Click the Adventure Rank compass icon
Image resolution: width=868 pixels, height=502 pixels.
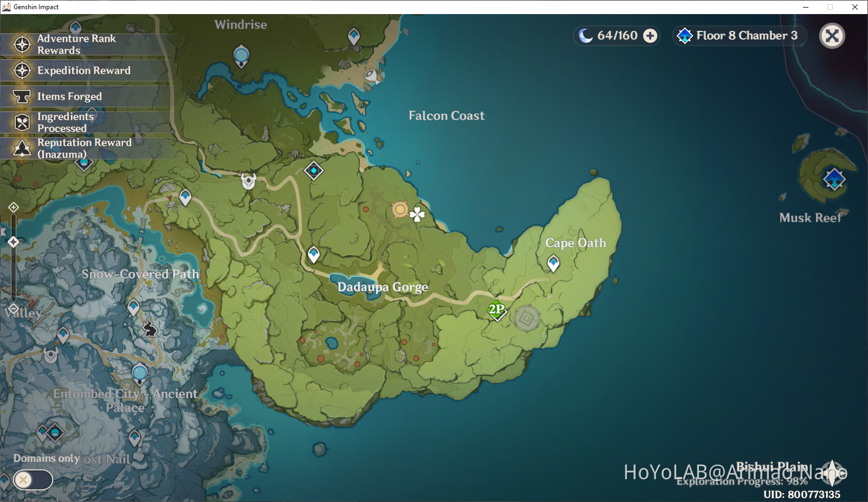pos(22,44)
